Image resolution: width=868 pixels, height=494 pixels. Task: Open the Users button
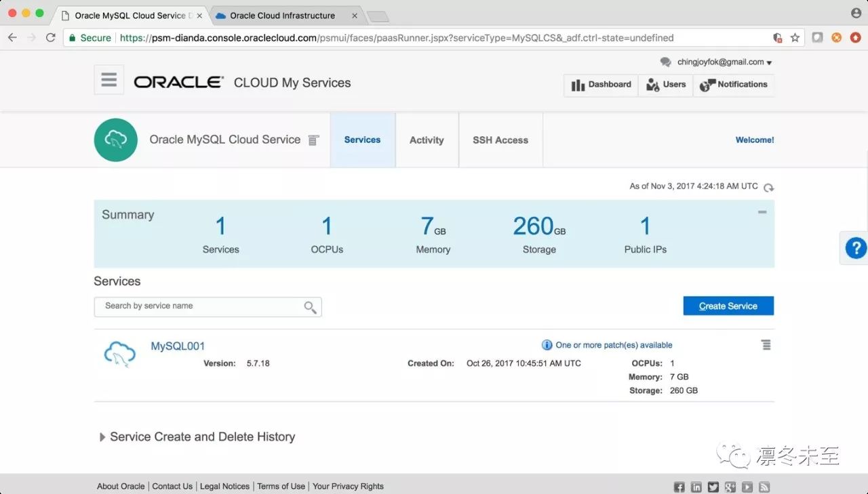tap(666, 85)
